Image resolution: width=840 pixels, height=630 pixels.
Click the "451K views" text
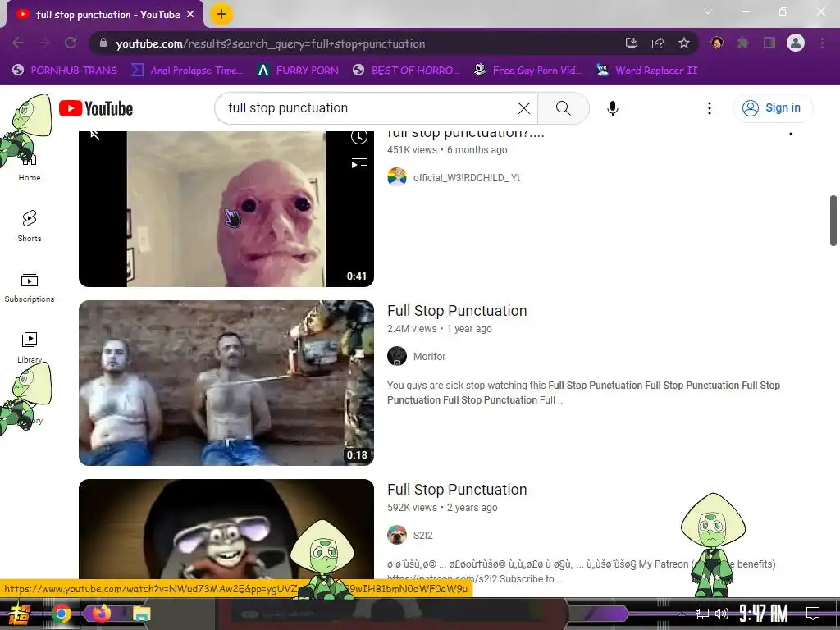[x=412, y=150]
